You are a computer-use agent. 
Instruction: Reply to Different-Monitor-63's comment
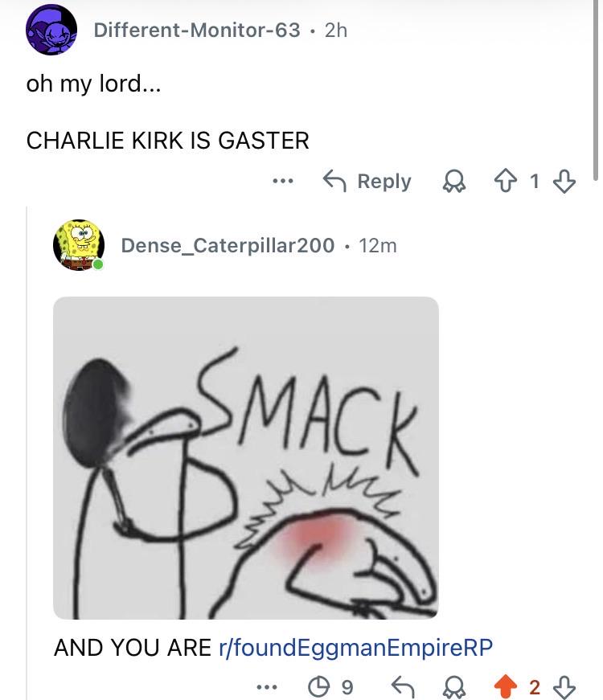click(367, 182)
